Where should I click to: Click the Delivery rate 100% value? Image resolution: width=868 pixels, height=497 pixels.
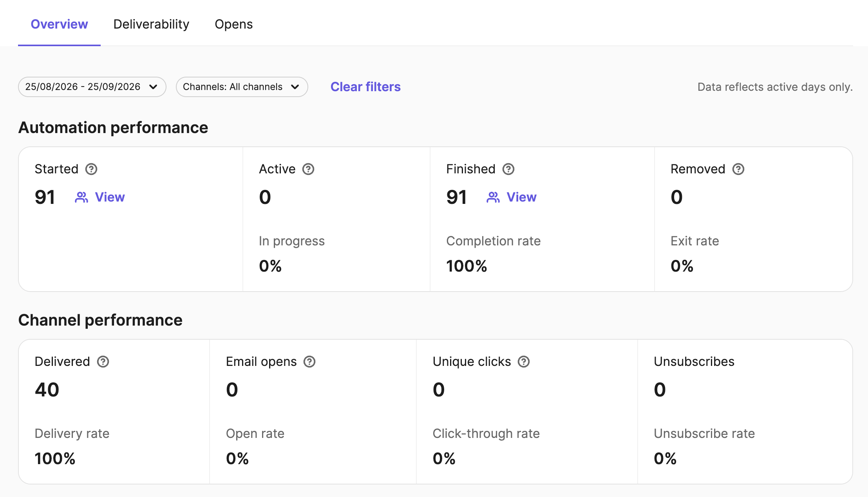(x=55, y=459)
